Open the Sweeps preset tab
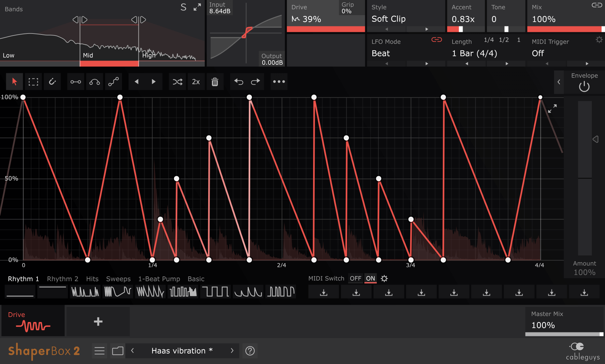Viewport: 605px width, 364px height. coord(118,279)
